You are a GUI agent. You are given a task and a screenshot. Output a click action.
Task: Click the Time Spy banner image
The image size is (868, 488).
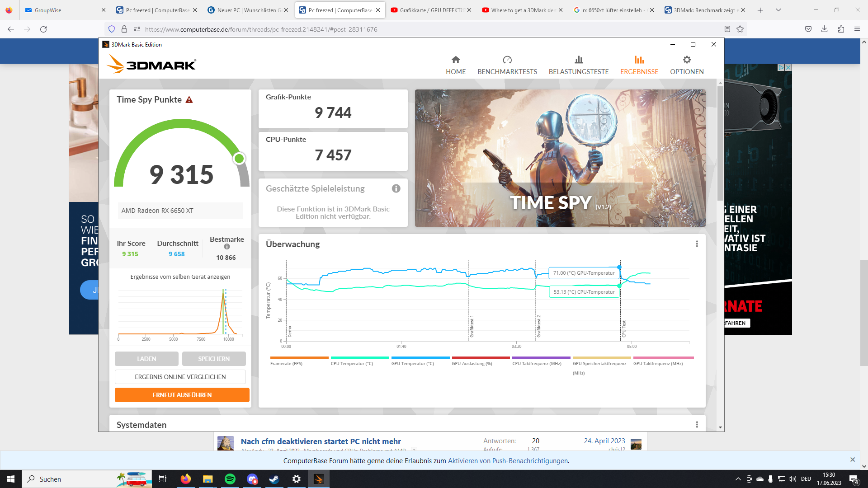coord(560,158)
